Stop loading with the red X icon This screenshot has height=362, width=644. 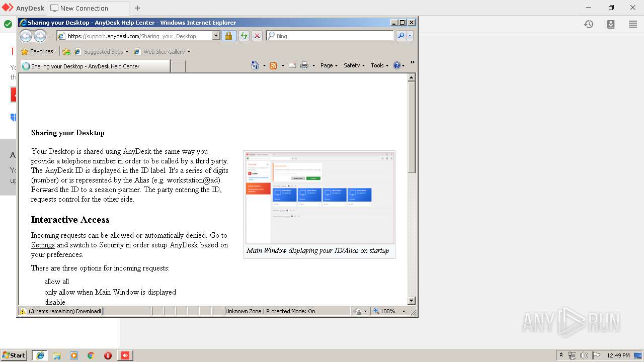click(x=257, y=36)
